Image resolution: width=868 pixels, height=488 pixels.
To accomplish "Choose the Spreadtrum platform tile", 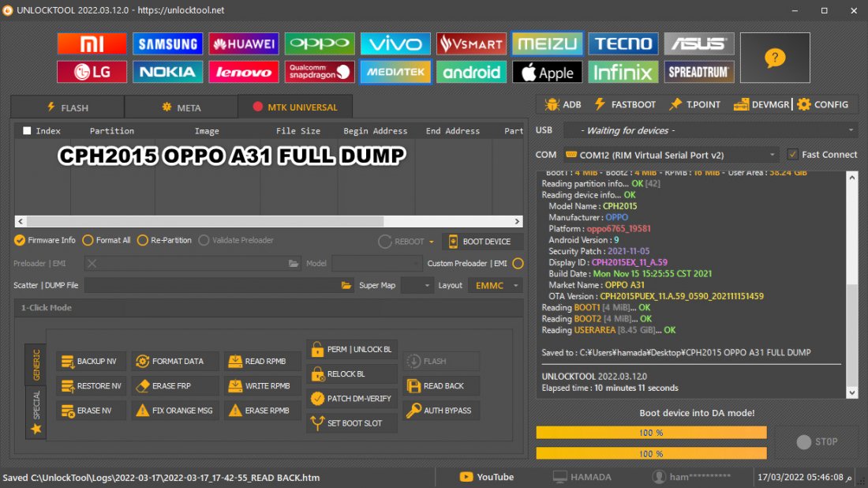I will tap(698, 72).
